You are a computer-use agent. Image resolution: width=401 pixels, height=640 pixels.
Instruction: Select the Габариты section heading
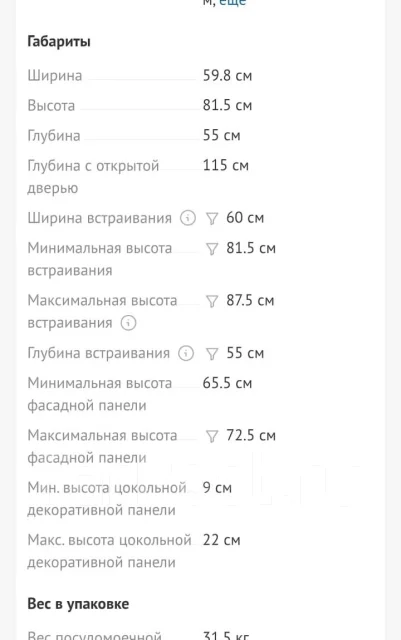pos(59,42)
